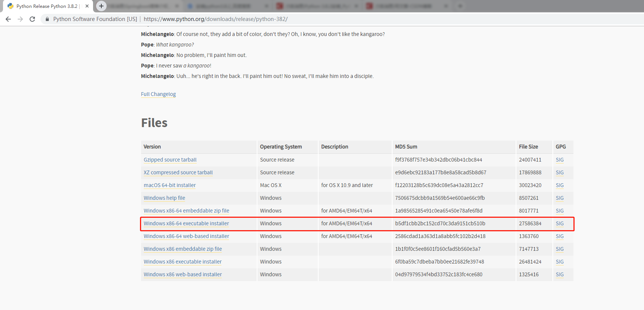Click the Files section heading

[x=154, y=123]
